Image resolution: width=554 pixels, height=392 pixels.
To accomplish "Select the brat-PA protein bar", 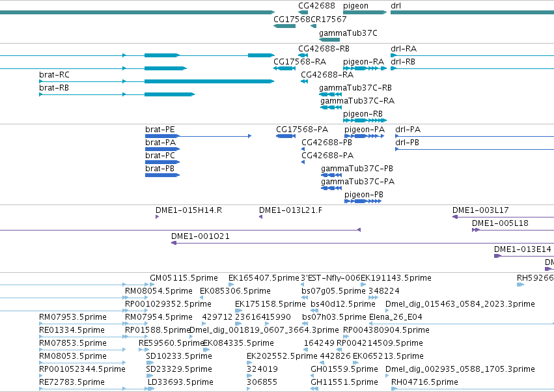I will (x=163, y=149).
